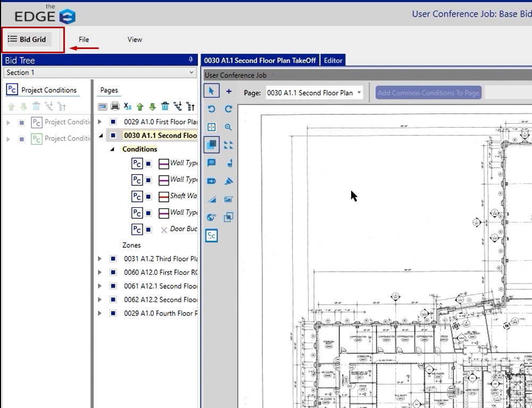Toggle checkbox for 0029 A1.0 First Floor Plan
This screenshot has width=532, height=408.
point(113,122)
